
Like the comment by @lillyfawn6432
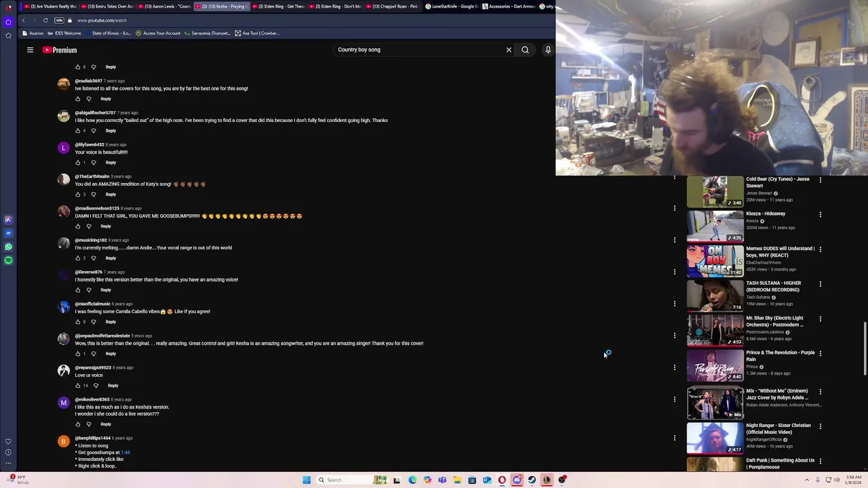point(78,163)
